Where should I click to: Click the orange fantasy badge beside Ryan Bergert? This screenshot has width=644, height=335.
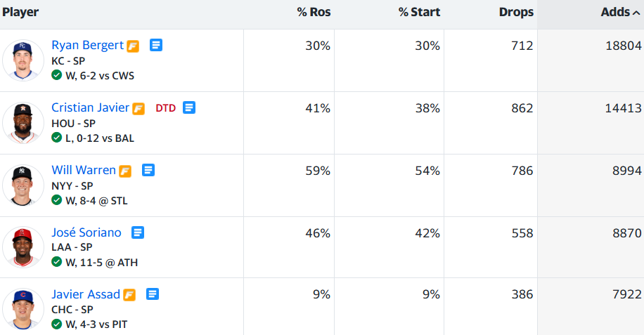pyautogui.click(x=133, y=46)
